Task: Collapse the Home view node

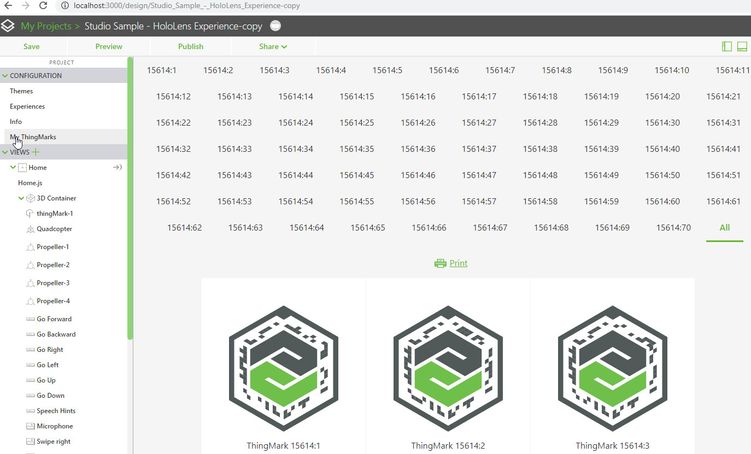Action: 13,167
